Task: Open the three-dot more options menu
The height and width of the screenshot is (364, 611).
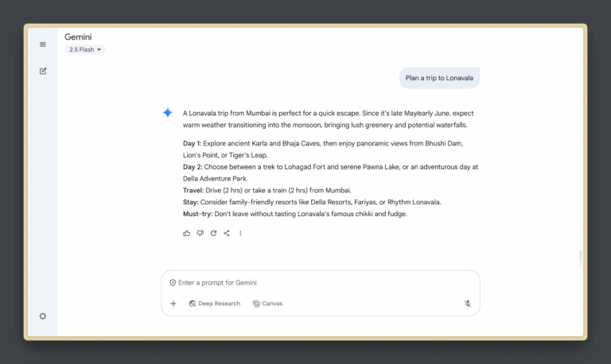Action: coord(240,233)
